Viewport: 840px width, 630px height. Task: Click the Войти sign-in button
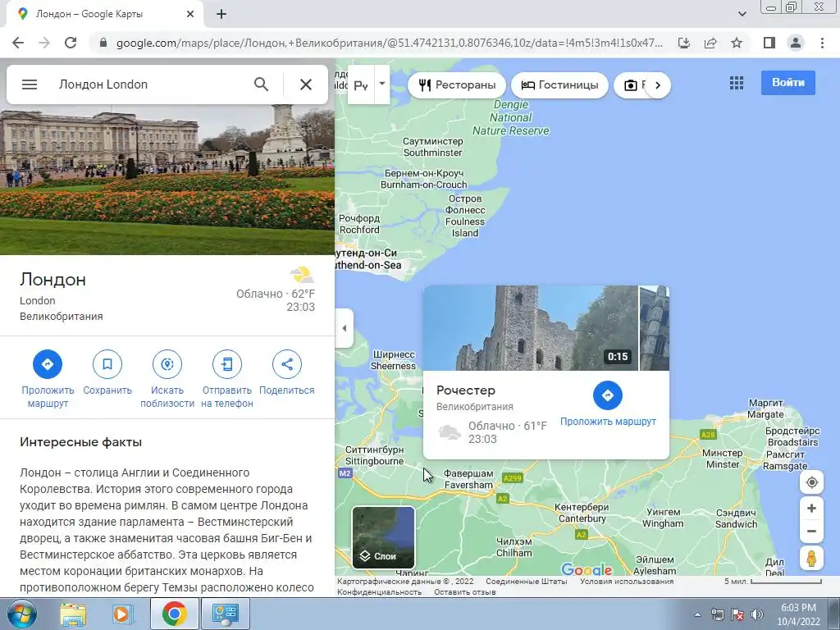(788, 83)
